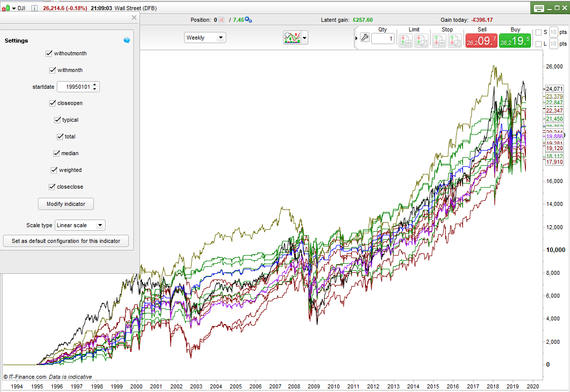Click the 26,000 price axis label

pyautogui.click(x=554, y=66)
